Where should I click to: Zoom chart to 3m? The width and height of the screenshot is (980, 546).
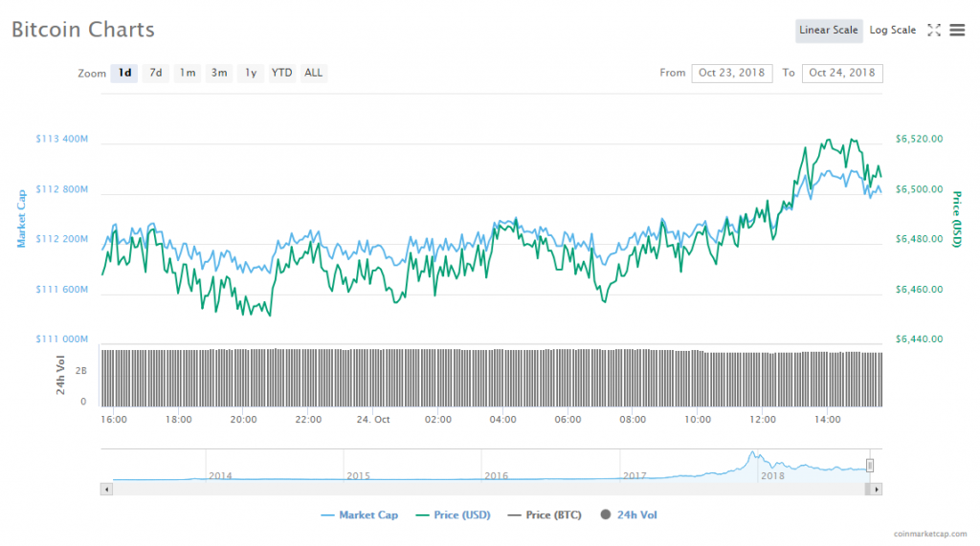click(x=219, y=73)
